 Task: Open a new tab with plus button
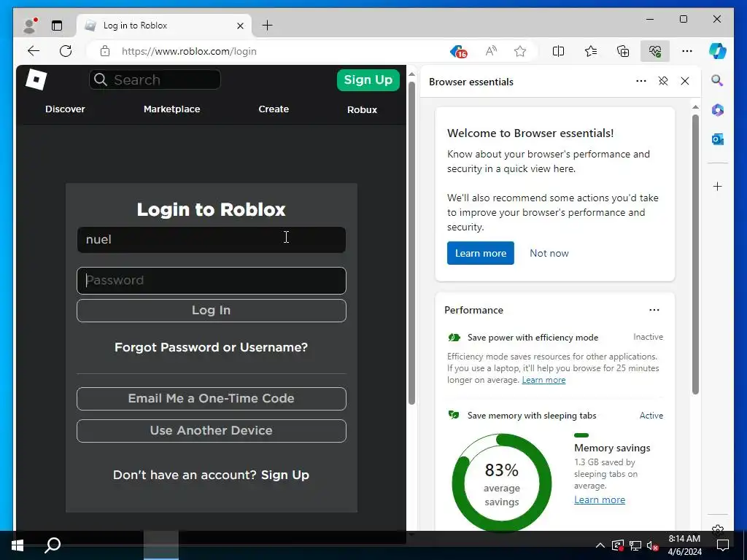point(267,26)
